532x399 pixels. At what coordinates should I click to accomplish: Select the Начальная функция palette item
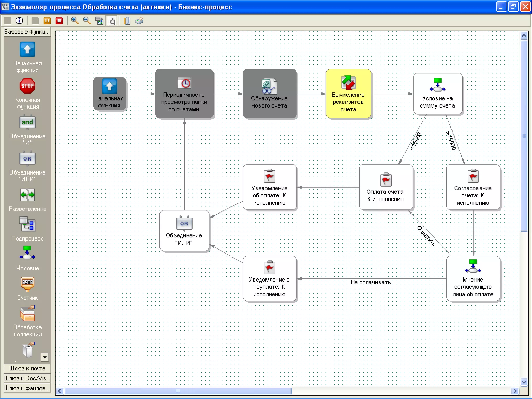tap(27, 49)
